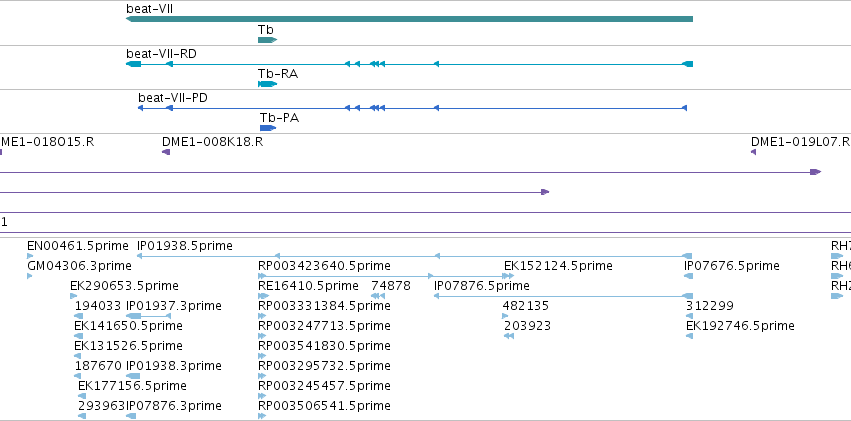851x421 pixels.
Task: Select the DME1-008K18.R purple arrow marker
Action: coord(167,152)
